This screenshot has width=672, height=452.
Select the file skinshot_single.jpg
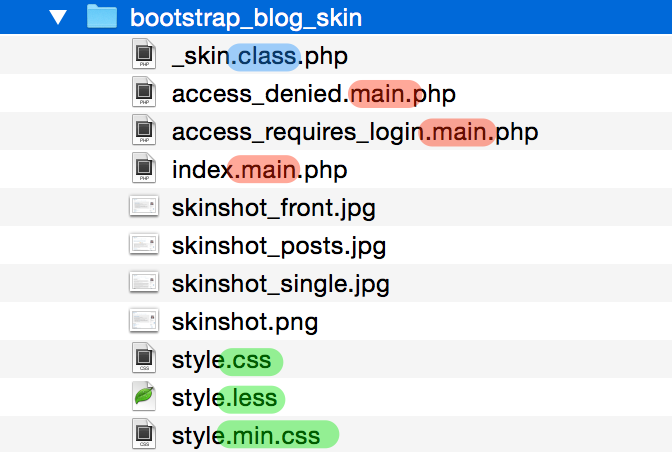(280, 284)
